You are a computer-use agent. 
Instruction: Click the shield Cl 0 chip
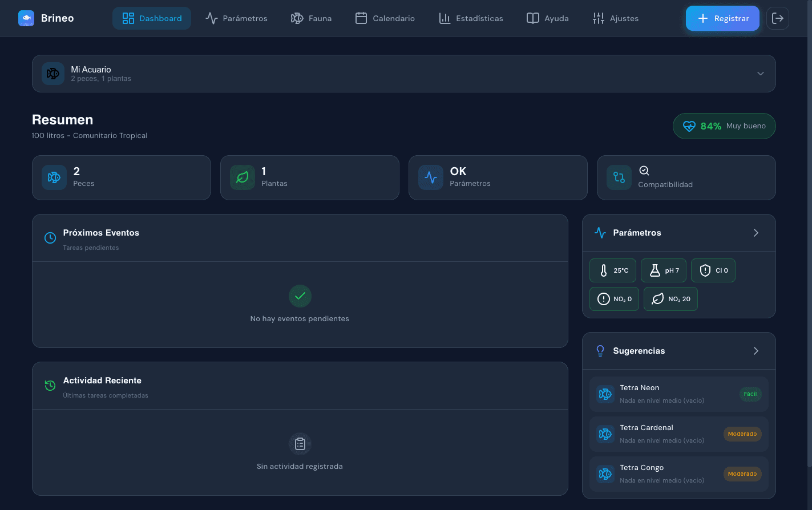pos(713,270)
